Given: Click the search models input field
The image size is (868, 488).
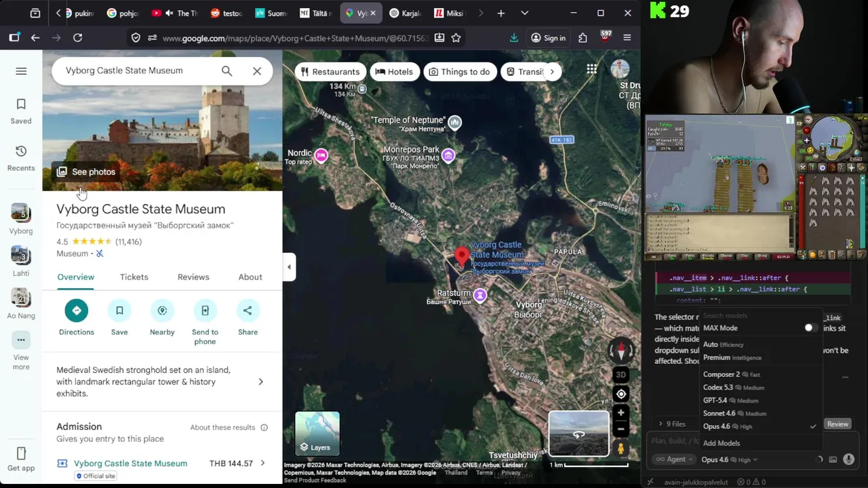Looking at the screenshot, I should click(x=759, y=315).
